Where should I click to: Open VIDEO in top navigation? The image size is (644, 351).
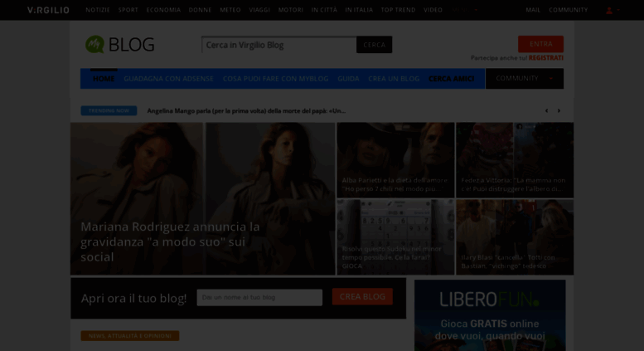point(433,10)
